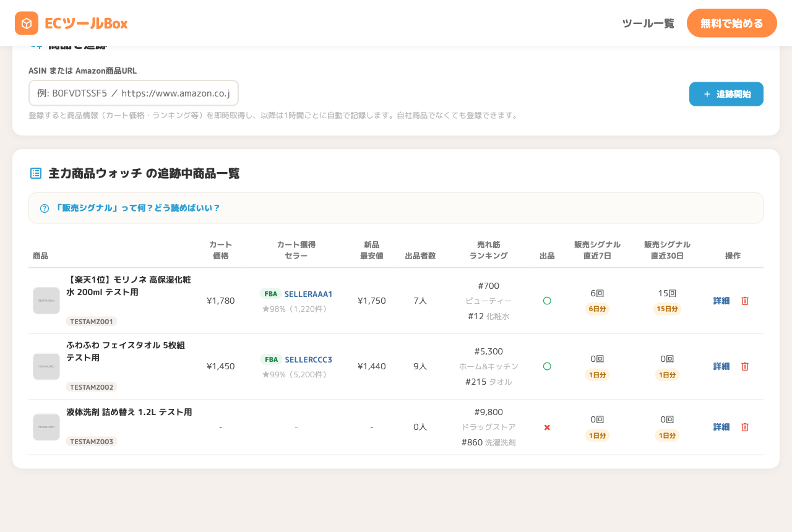Image resolution: width=792 pixels, height=532 pixels.
Task: Click the 無料で始める button
Action: [732, 23]
